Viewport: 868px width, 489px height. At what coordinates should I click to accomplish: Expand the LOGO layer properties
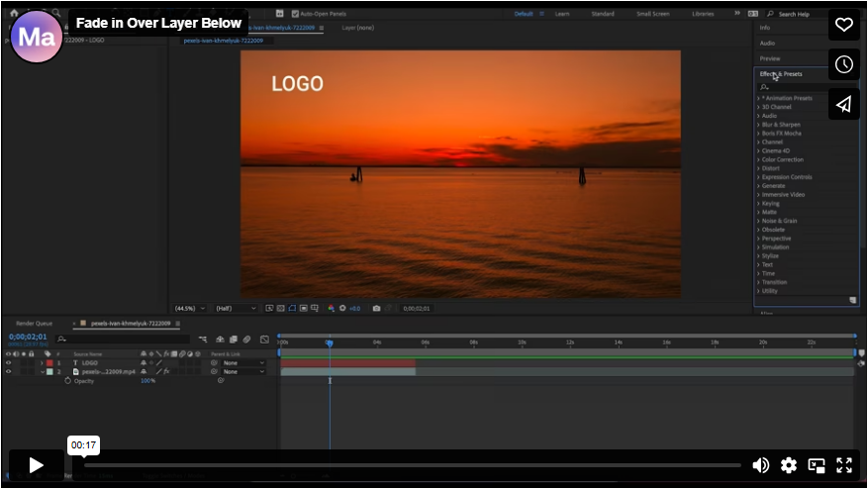(42, 363)
